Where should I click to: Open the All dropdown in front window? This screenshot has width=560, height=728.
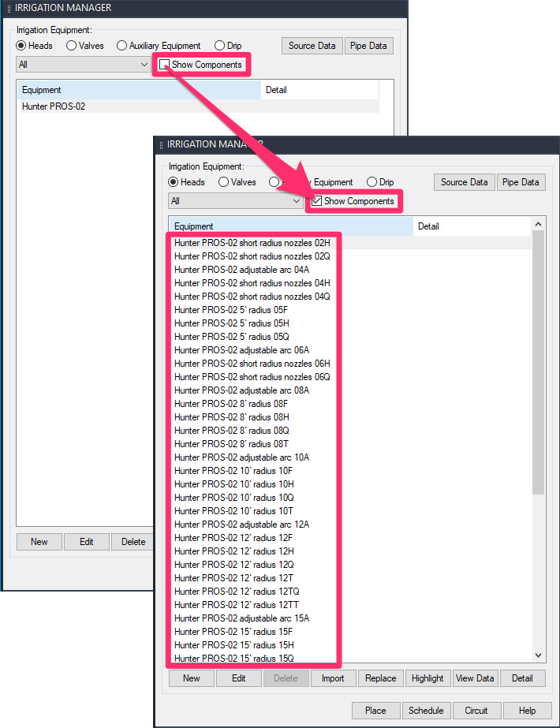point(235,201)
